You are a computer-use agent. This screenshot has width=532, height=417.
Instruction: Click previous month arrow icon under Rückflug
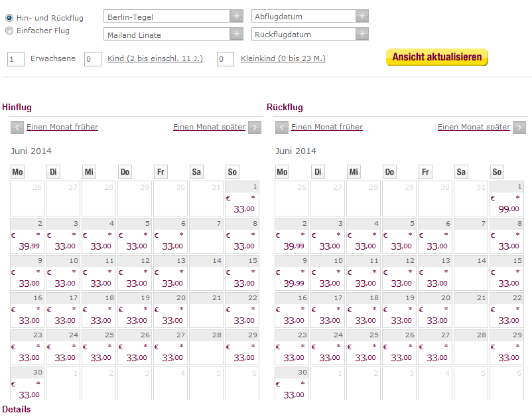pyautogui.click(x=282, y=127)
